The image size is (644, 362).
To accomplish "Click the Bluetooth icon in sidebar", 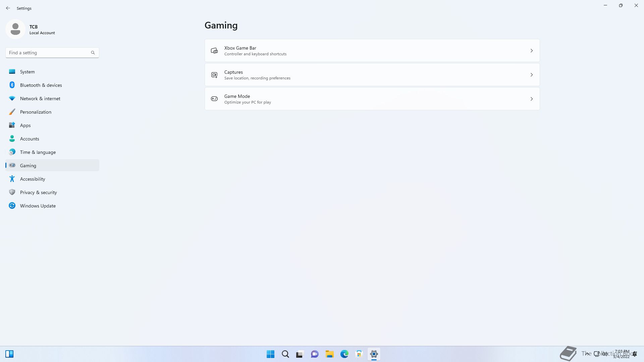I will 12,85.
